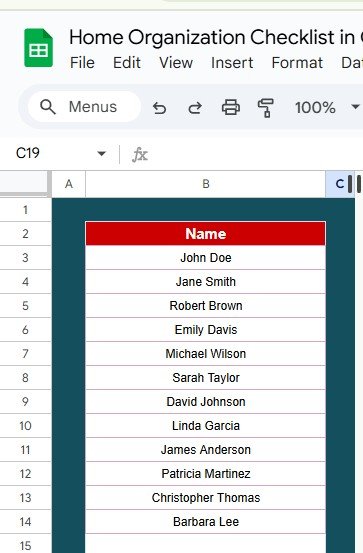Open the Google Sheets home icon
The width and height of the screenshot is (363, 553).
click(38, 48)
